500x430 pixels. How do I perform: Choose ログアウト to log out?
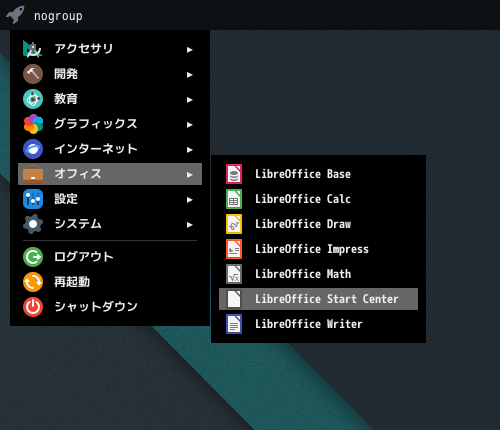tap(110, 257)
